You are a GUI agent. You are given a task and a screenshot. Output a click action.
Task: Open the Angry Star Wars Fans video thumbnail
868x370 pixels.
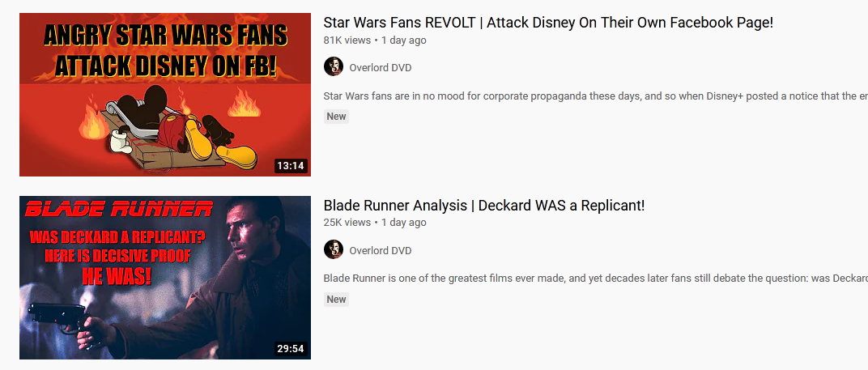point(165,95)
